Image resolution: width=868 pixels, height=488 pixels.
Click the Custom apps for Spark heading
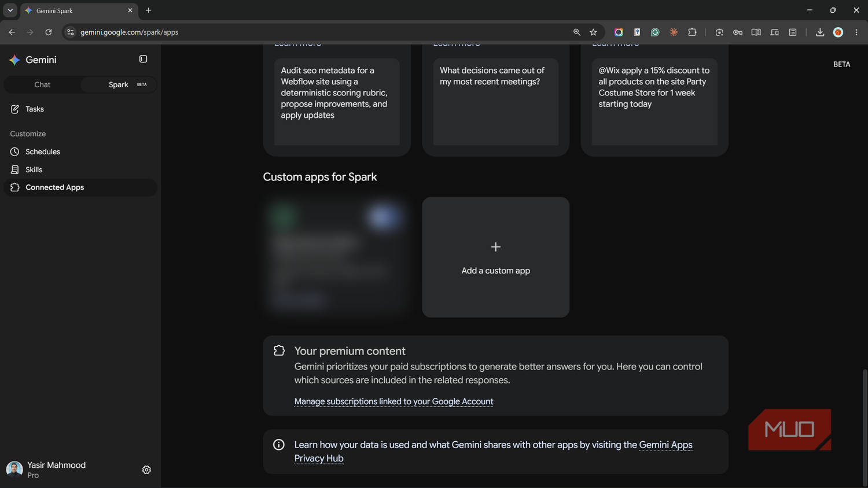[320, 177]
